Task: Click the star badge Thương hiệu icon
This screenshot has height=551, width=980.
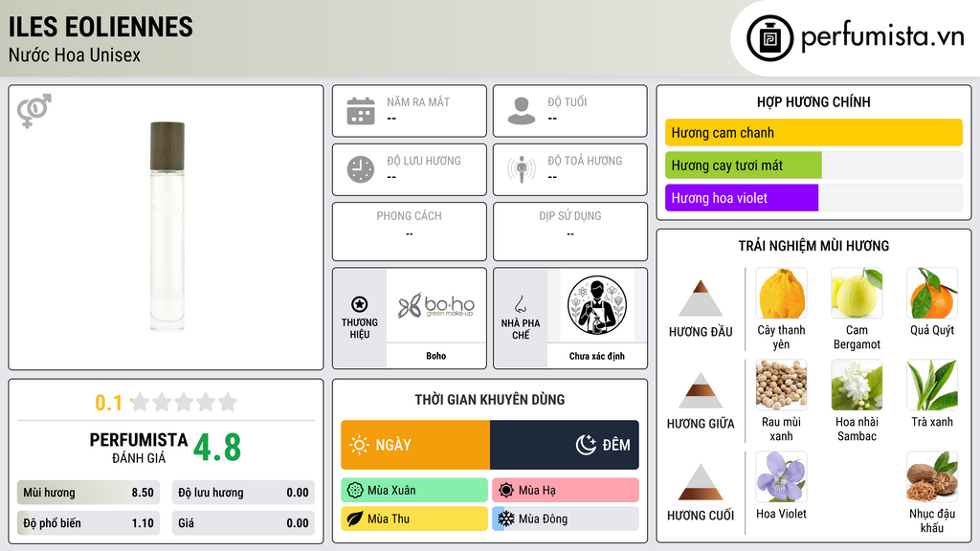Action: (x=360, y=304)
